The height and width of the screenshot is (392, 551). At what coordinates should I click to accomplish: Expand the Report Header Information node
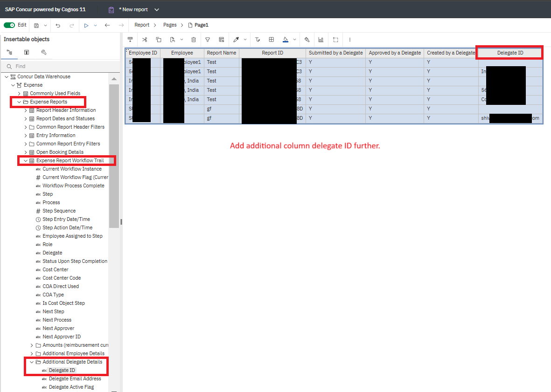pos(26,110)
